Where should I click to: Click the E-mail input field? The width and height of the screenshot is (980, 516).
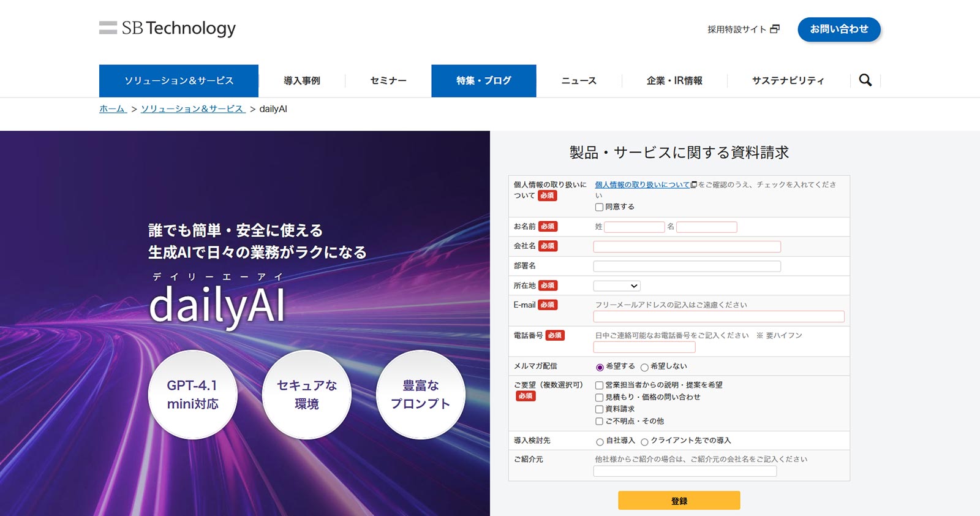click(x=719, y=316)
